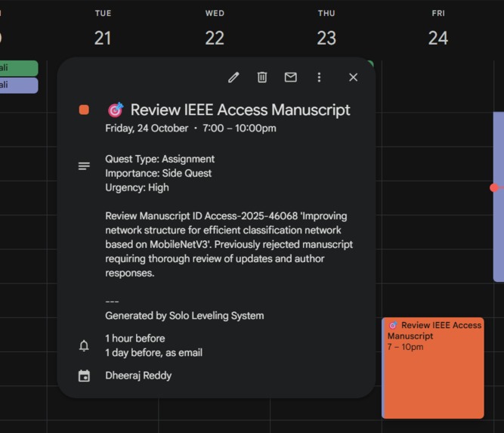The height and width of the screenshot is (433, 504).
Task: Delete event using trash icon
Action: 262,78
